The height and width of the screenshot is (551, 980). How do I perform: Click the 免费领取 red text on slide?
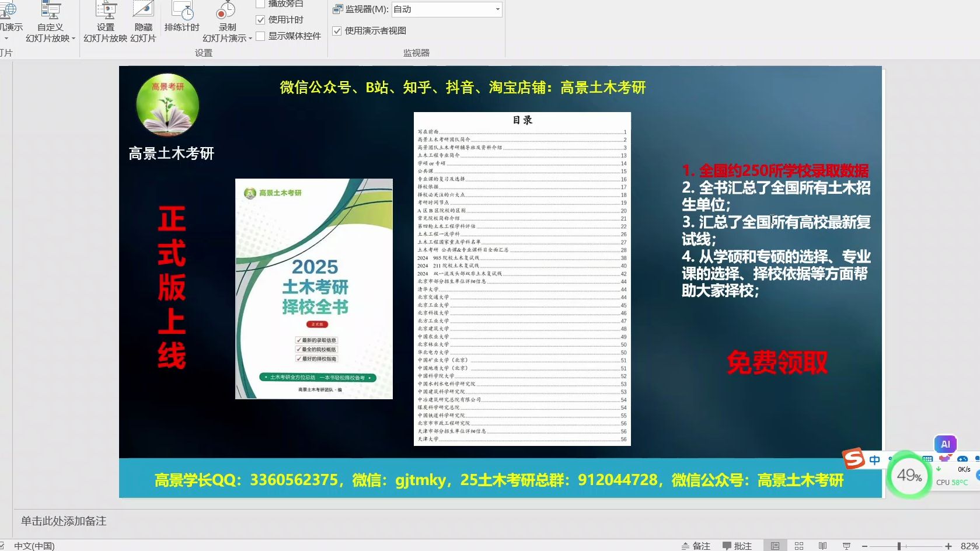point(777,362)
